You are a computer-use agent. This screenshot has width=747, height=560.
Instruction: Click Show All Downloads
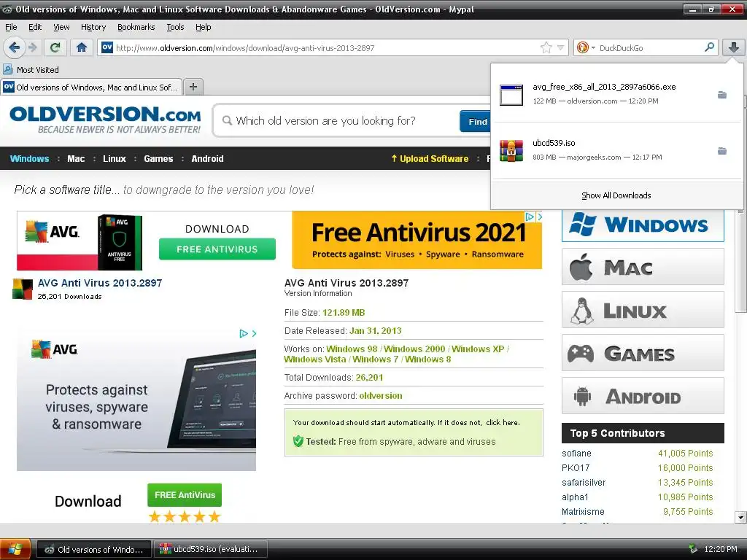tap(616, 195)
